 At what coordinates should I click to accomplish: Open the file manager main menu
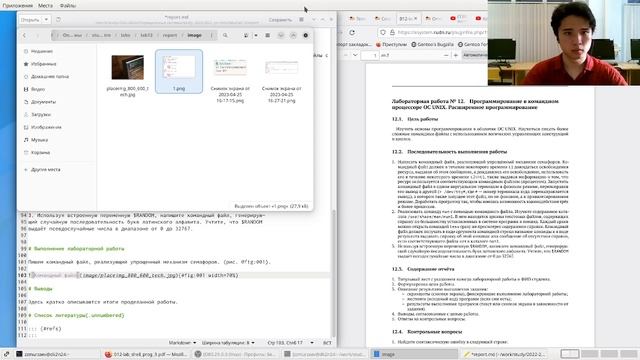268,36
